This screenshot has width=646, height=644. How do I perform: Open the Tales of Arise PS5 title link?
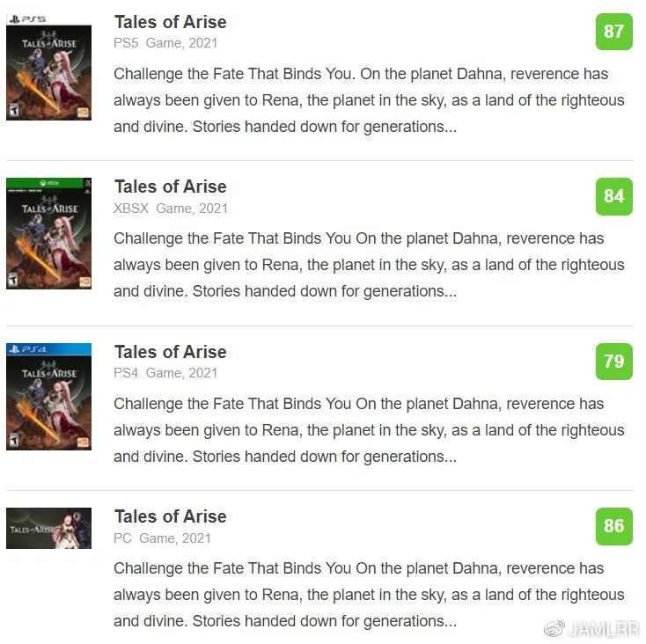tap(170, 22)
